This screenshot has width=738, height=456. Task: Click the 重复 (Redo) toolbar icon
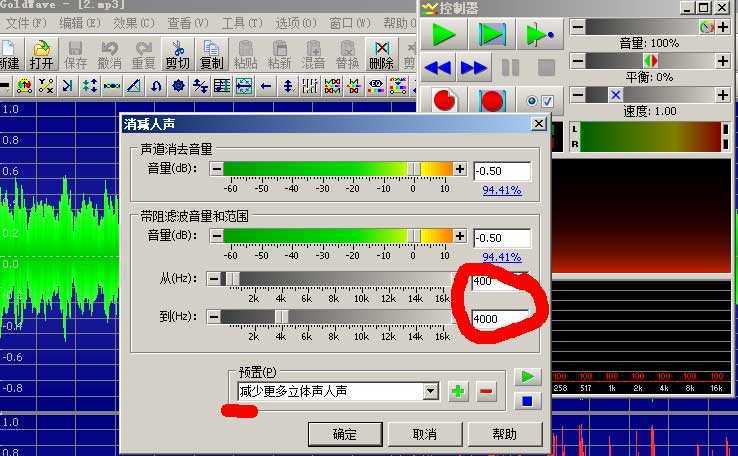click(x=144, y=55)
